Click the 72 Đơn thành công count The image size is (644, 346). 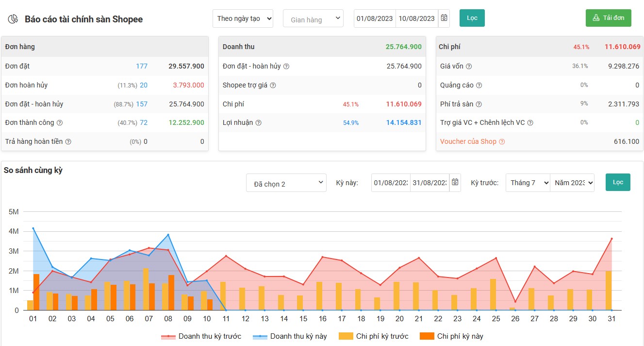[144, 123]
